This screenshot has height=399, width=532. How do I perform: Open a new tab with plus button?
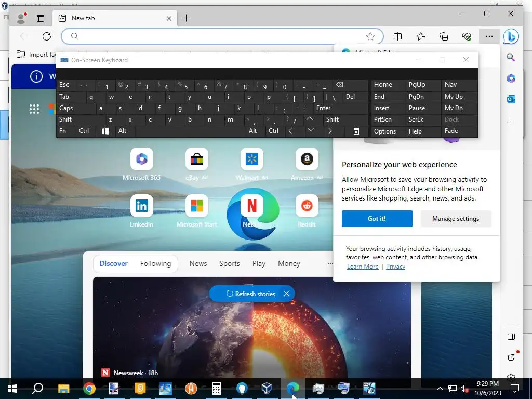point(187,18)
